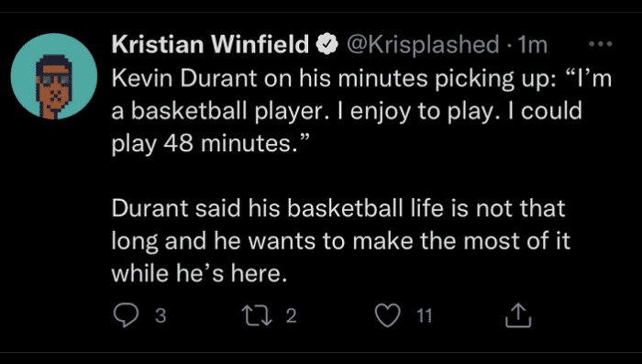The height and width of the screenshot is (364, 642).
Task: Visit the @Krisplashed handle link
Action: coord(423,44)
